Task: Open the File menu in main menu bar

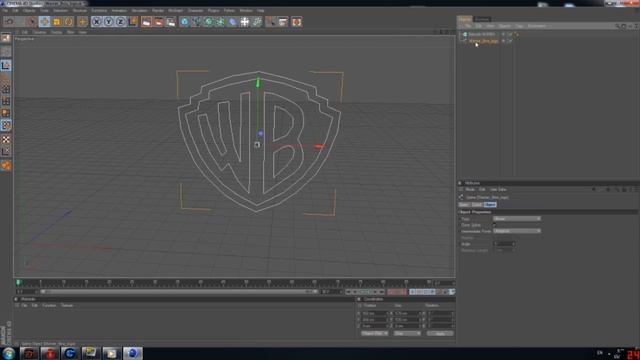Action: [x=5, y=10]
